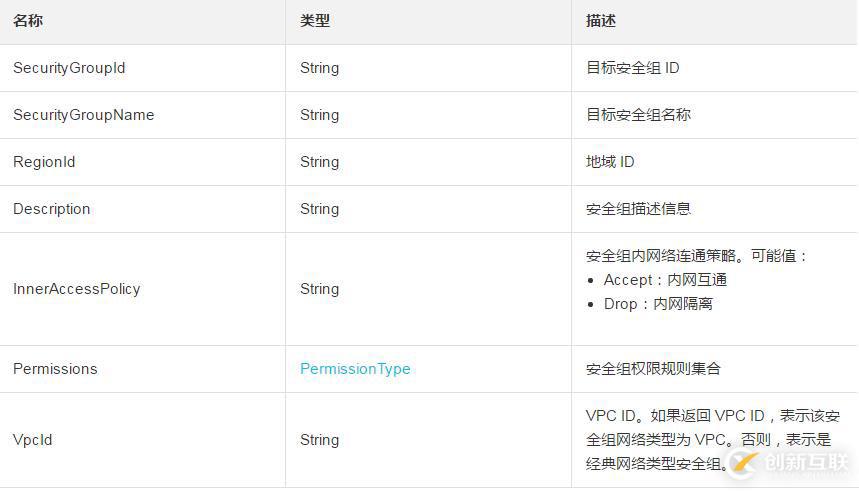Select the InnerAccessPolicy name cell
Screen dimensions: 859x492
point(76,289)
